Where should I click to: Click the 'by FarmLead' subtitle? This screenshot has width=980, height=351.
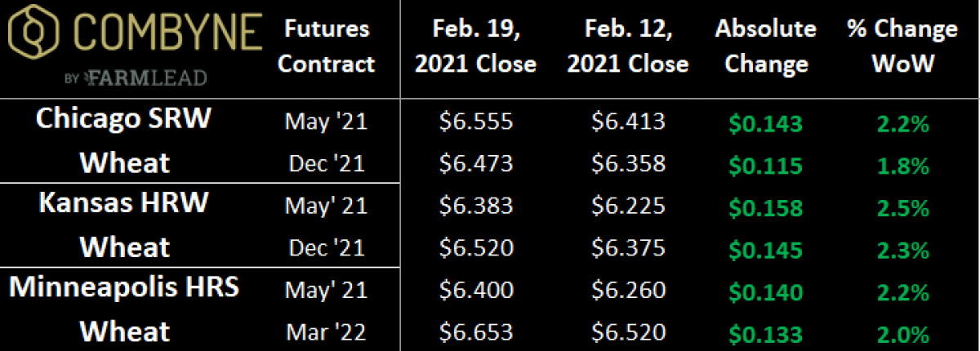point(136,78)
